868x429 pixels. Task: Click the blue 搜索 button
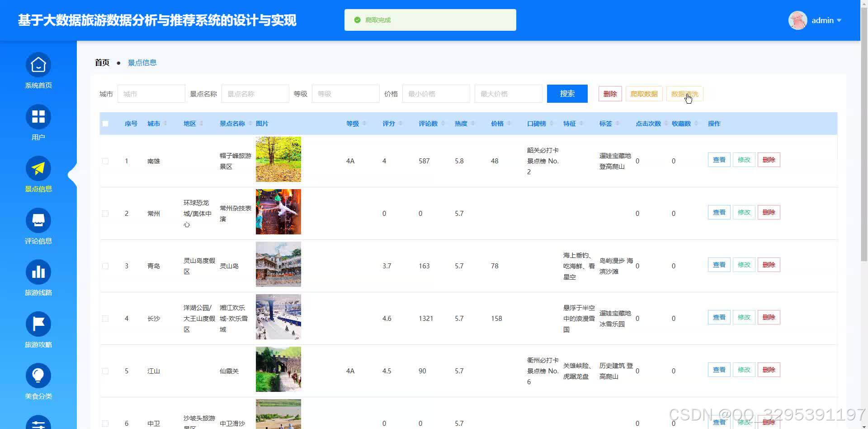coord(567,94)
